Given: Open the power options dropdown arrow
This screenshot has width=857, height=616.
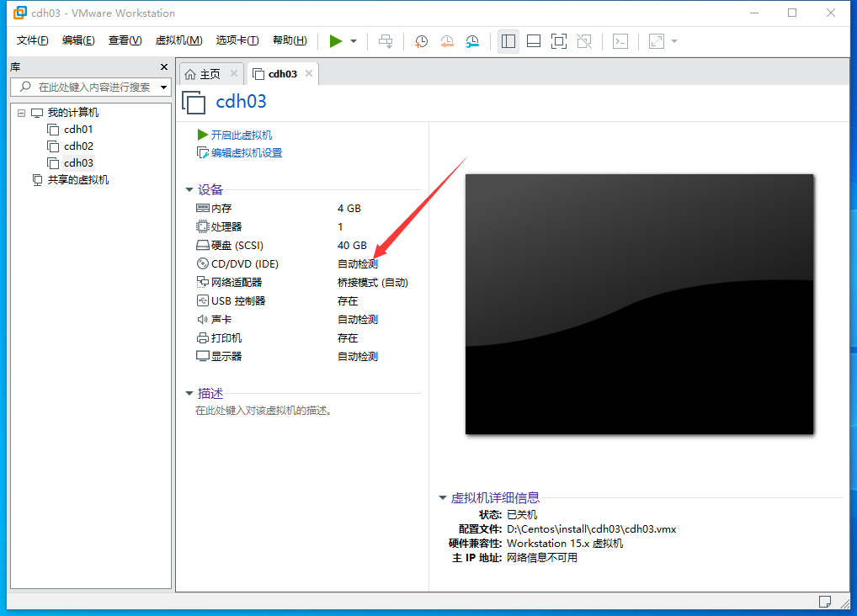Looking at the screenshot, I should (354, 41).
